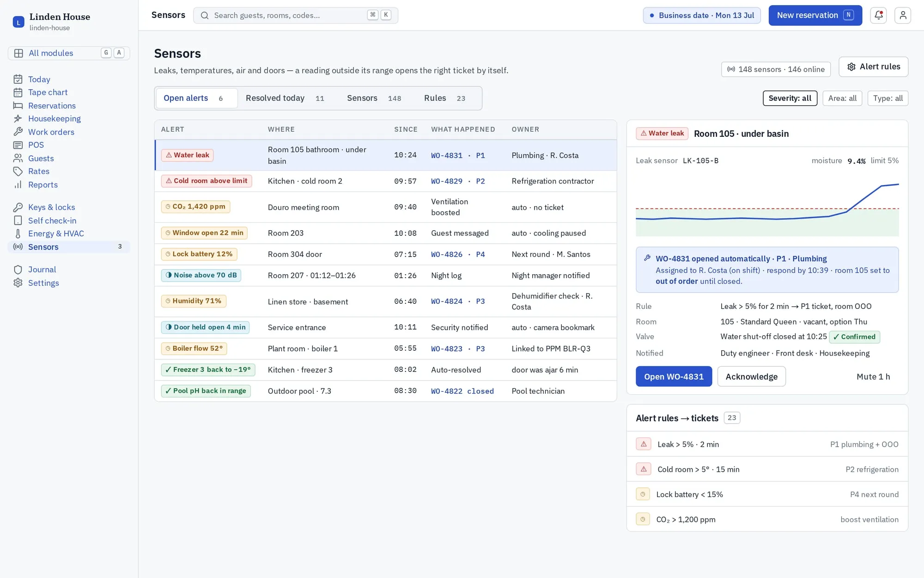The image size is (924, 578).
Task: Open the Cold room > 5° rule row
Action: (x=767, y=469)
